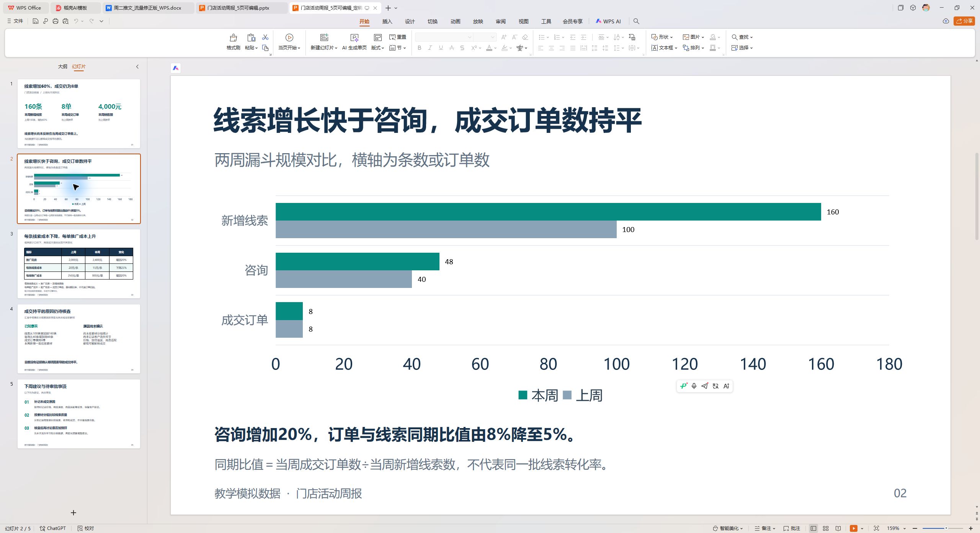Click the print icon in quick access bar
The image size is (980, 533).
56,21
